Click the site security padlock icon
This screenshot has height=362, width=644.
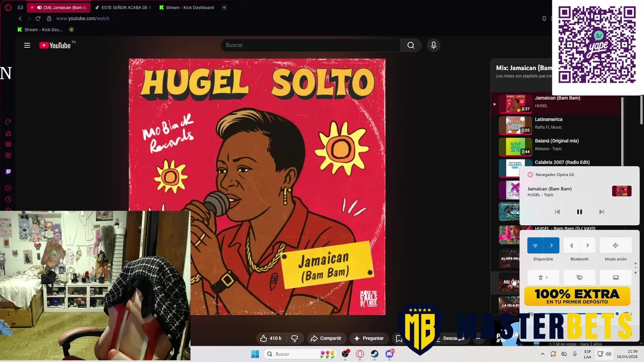point(49,19)
